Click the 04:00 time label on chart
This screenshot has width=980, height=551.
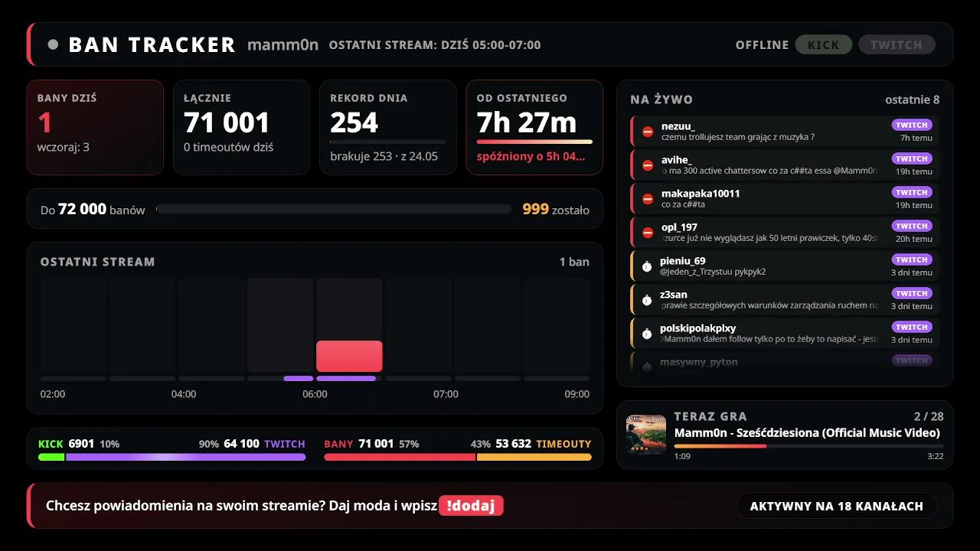pyautogui.click(x=184, y=394)
